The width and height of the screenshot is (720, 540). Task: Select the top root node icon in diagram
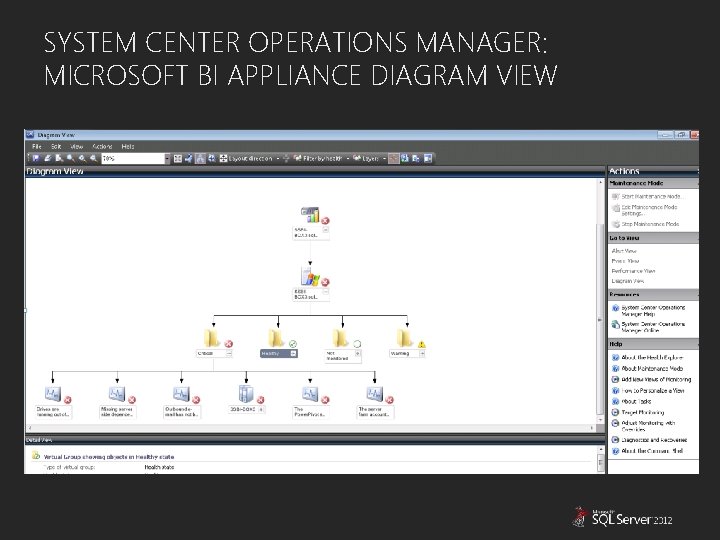pyautogui.click(x=310, y=215)
